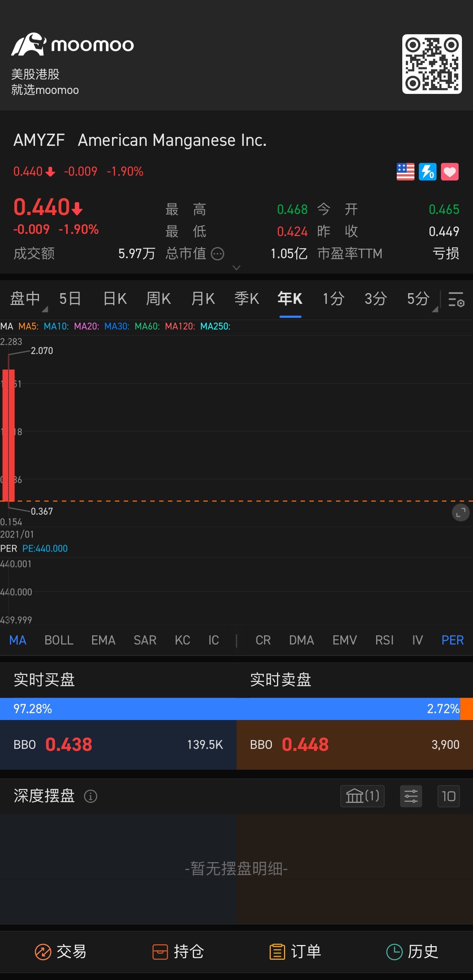This screenshot has height=980, width=473.
Task: Select the CR sub-indicator
Action: (x=263, y=640)
